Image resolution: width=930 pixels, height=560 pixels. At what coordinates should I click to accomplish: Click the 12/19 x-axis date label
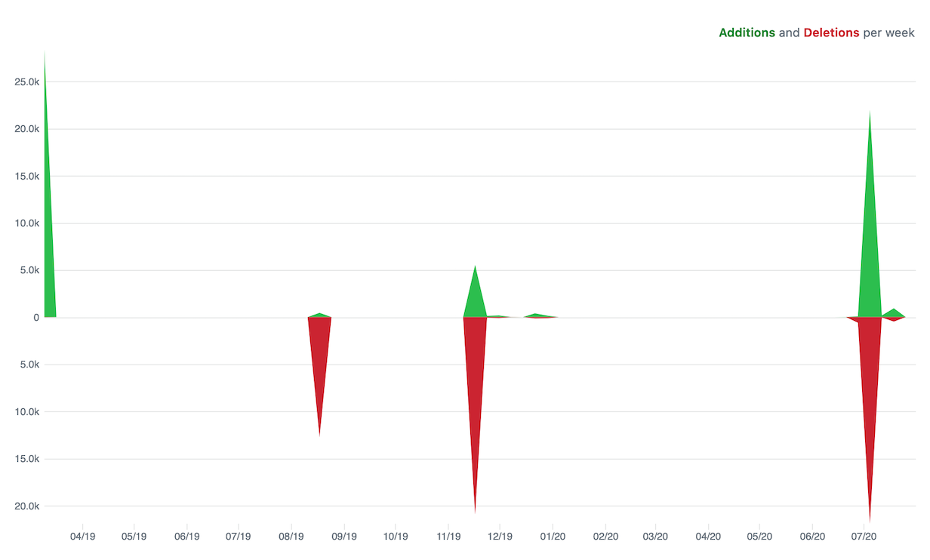(500, 537)
